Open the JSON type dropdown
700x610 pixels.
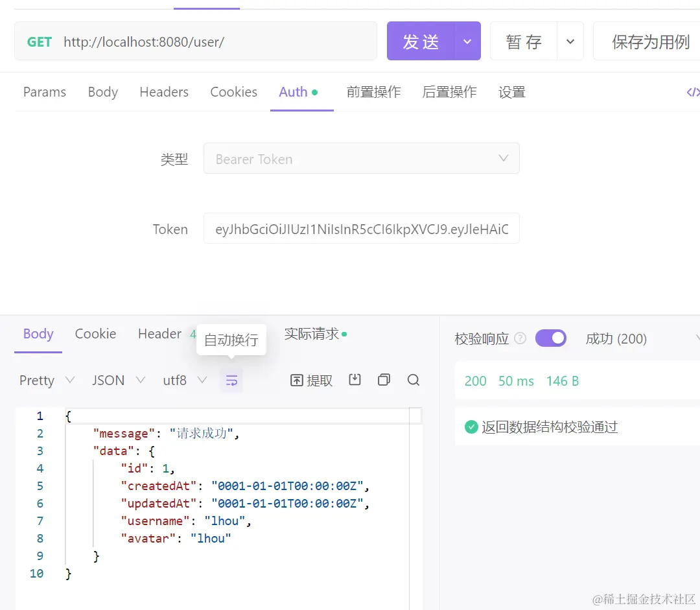[119, 381]
